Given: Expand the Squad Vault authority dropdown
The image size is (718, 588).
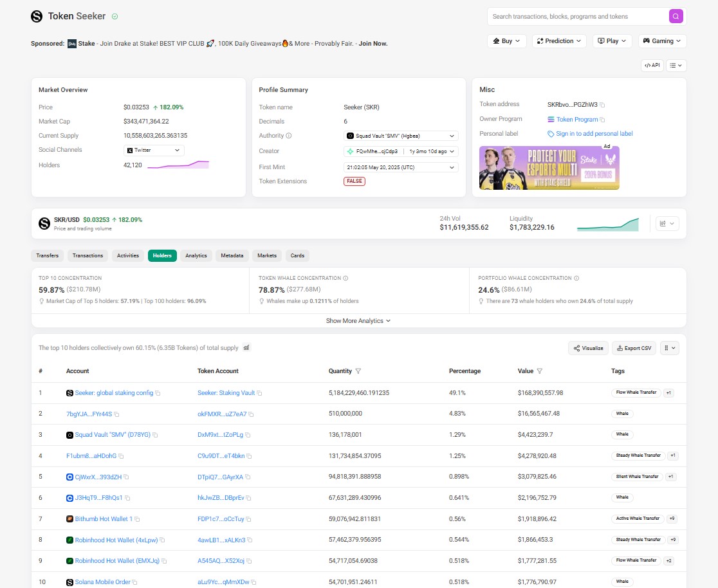Looking at the screenshot, I should pos(401,136).
